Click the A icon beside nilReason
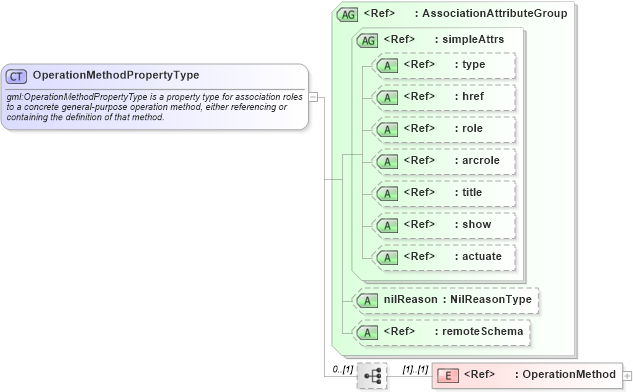This screenshot has width=633, height=392. coord(367,301)
